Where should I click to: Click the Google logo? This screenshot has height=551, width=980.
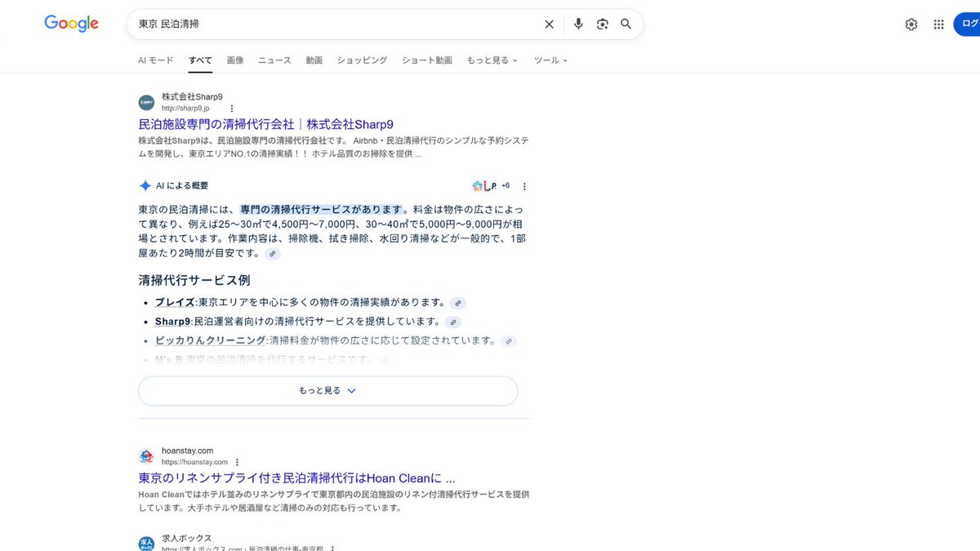(x=71, y=24)
